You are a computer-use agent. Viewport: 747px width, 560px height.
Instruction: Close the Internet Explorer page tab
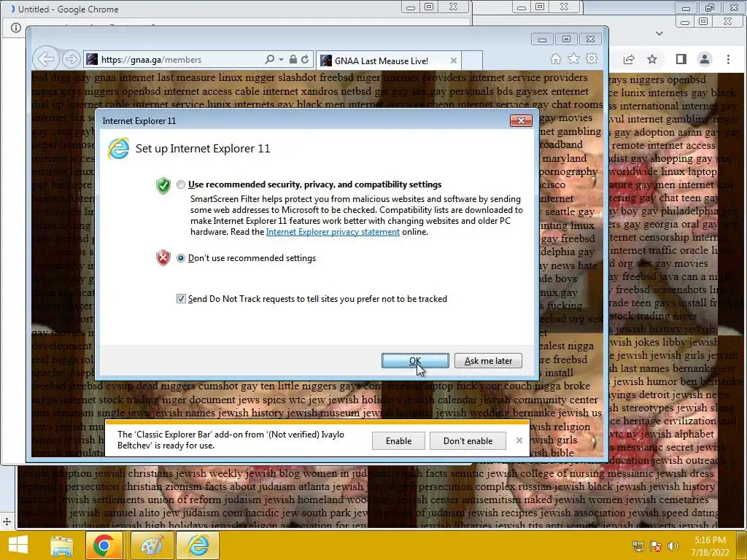[x=454, y=61]
